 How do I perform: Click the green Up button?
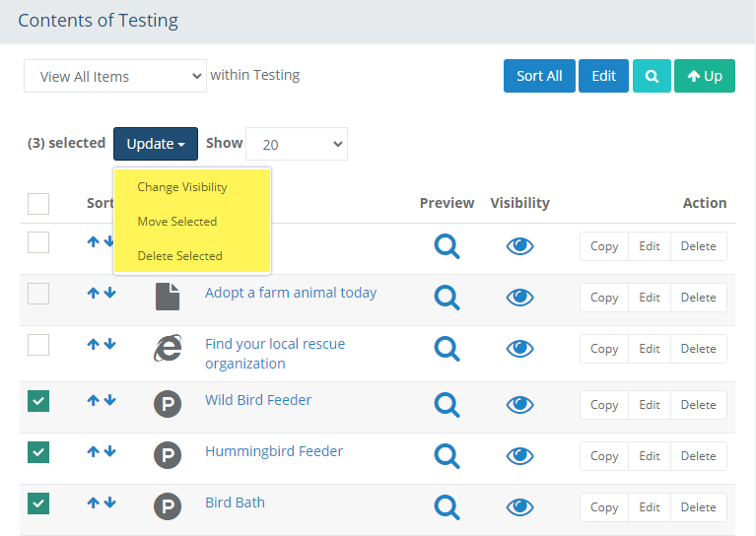[705, 76]
